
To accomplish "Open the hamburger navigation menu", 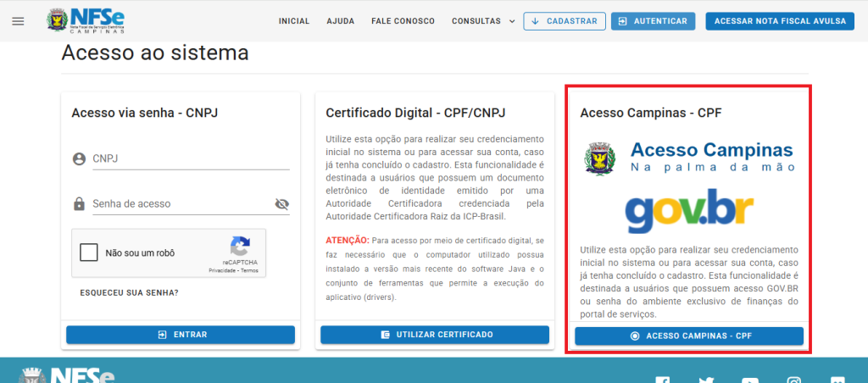I will coord(19,21).
